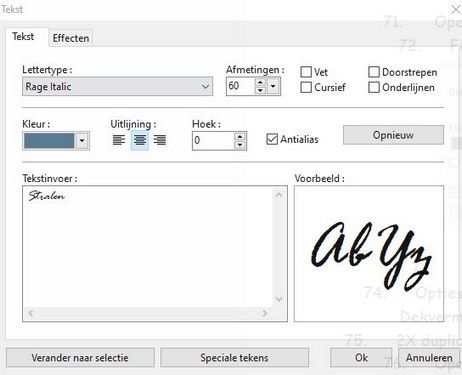Select center text alignment
This screenshot has width=462, height=375.
(x=140, y=140)
